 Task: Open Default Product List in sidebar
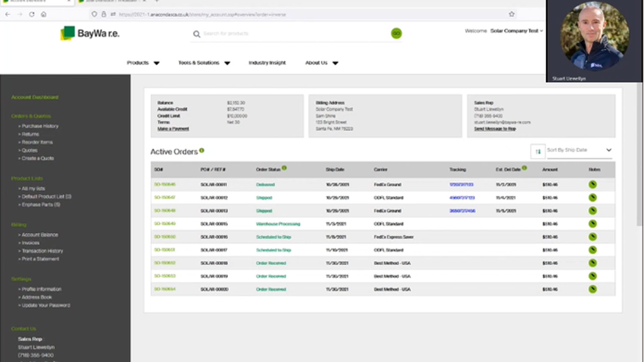click(x=46, y=197)
